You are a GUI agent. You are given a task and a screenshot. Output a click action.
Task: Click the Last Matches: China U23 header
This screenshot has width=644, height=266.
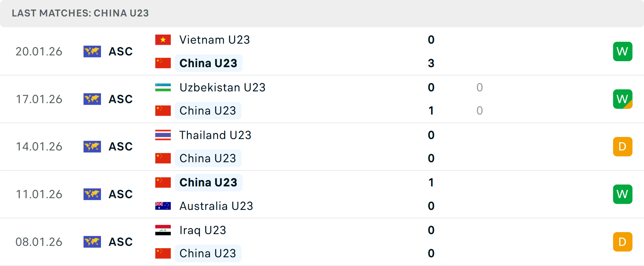80,13
